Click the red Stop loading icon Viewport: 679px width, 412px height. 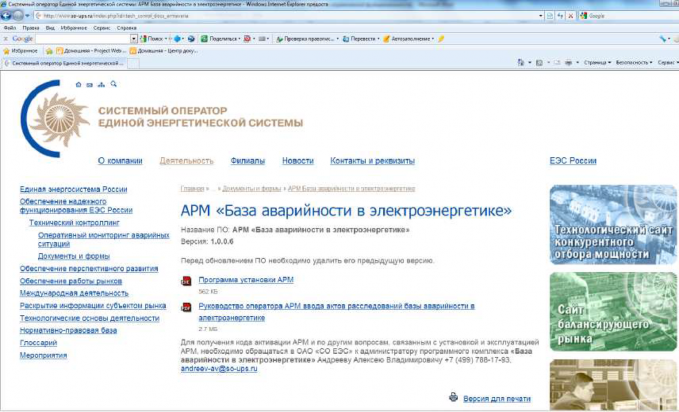coord(571,16)
